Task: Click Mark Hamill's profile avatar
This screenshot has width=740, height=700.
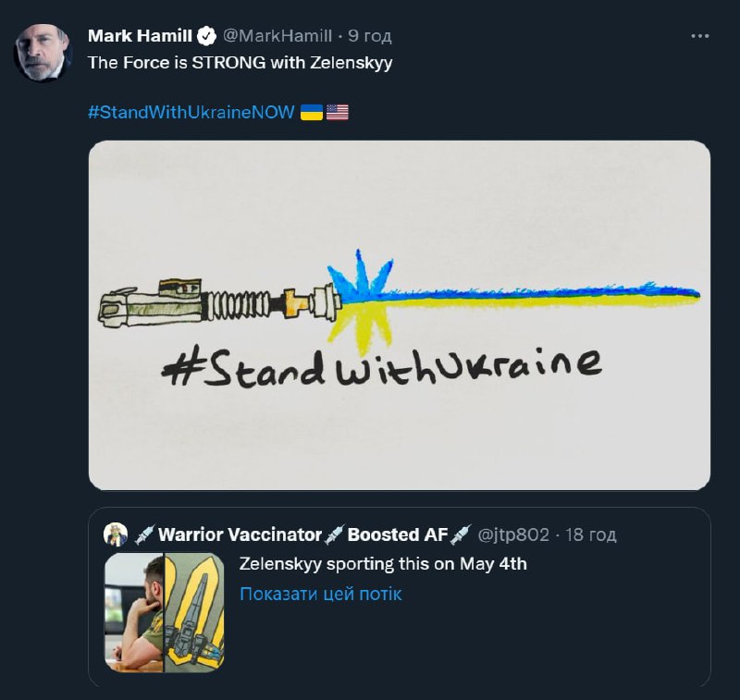Action: pos(43,53)
